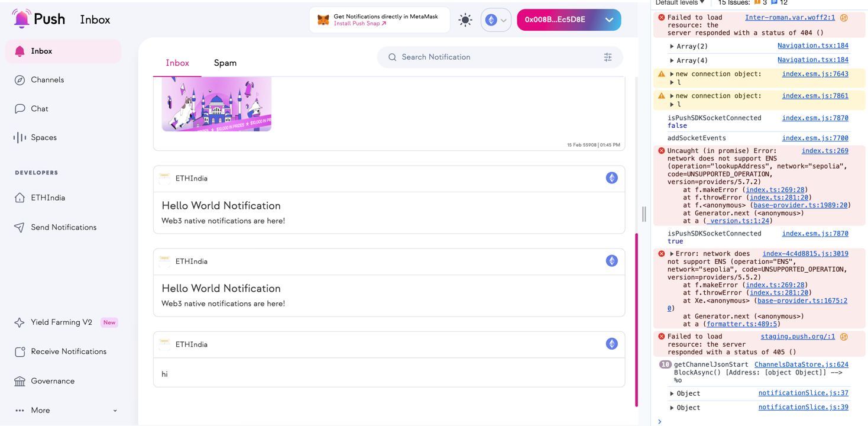The image size is (868, 426).
Task: Click ETHIndia channel avatar on the 'hi' notification
Action: click(164, 344)
